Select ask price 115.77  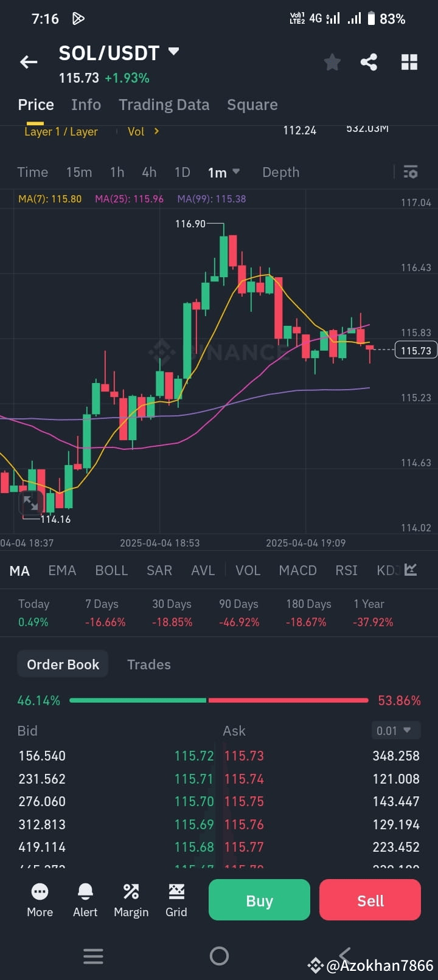[244, 847]
